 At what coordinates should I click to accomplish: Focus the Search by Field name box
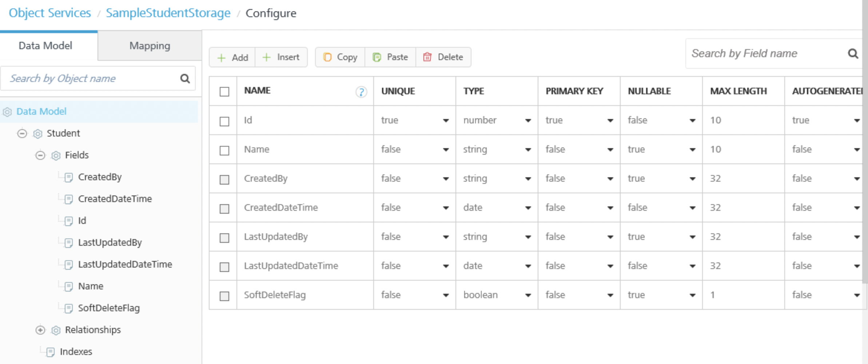click(x=764, y=54)
